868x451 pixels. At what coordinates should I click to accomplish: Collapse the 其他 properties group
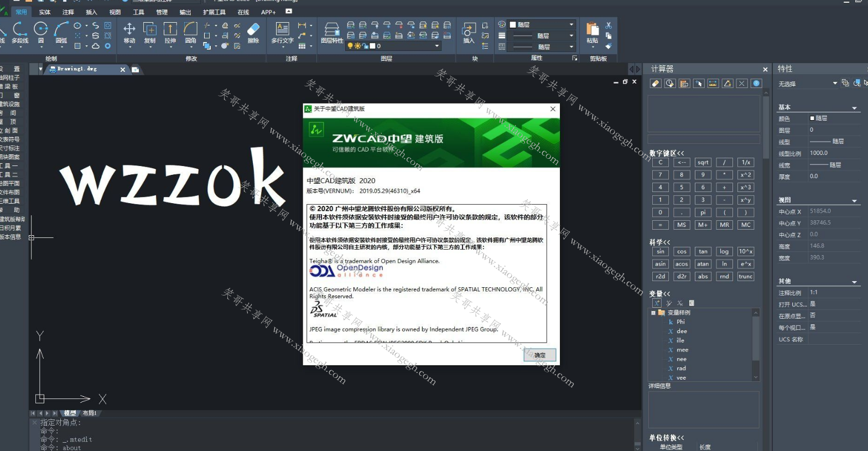tap(854, 282)
